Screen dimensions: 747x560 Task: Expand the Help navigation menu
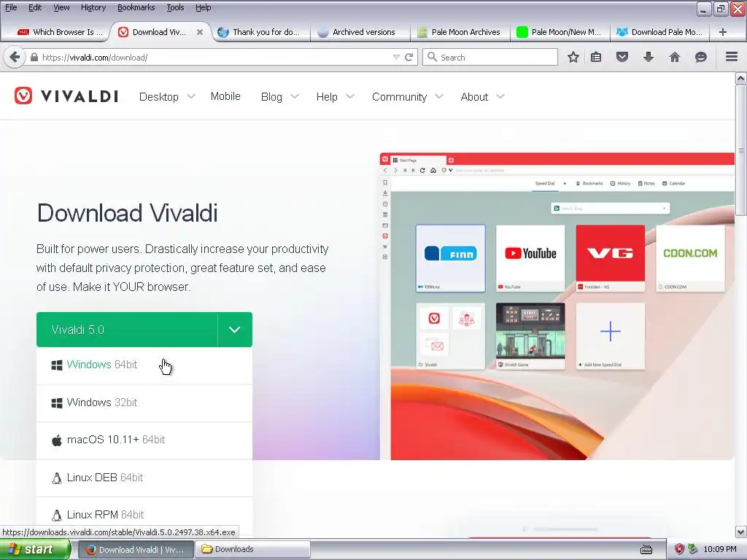point(336,97)
